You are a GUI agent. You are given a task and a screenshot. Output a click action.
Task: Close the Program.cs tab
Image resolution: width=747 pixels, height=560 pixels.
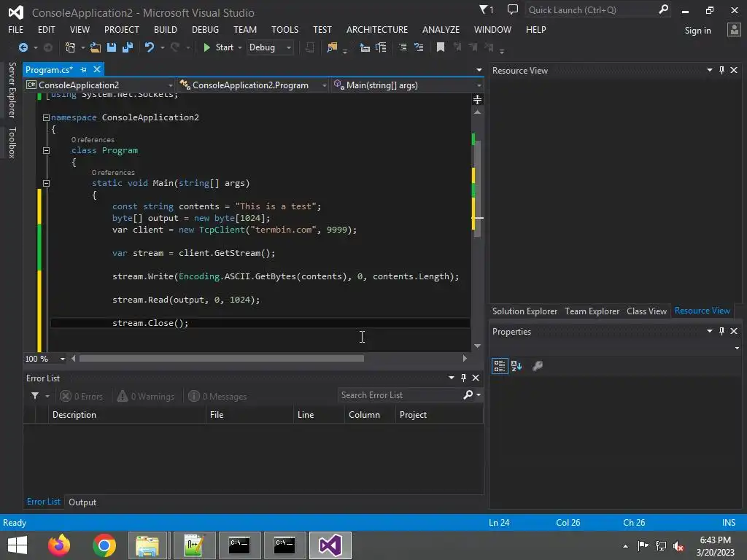[97, 69]
